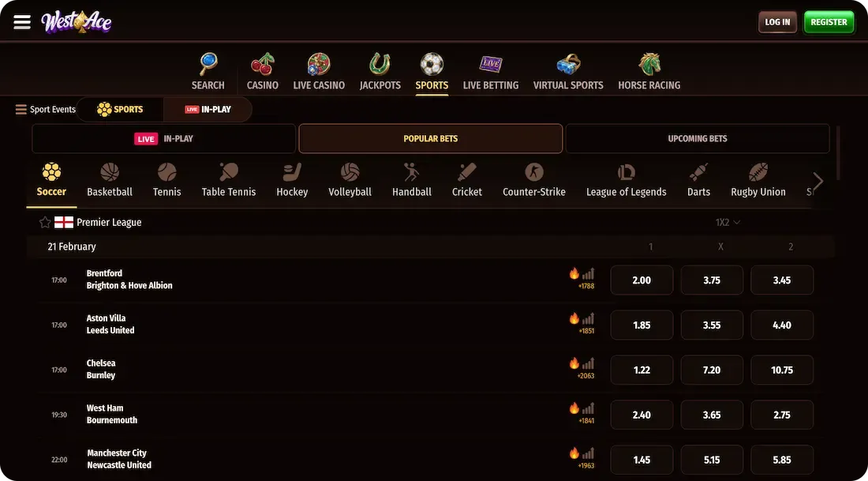Click the vertical scrollbar on the right

(838, 152)
